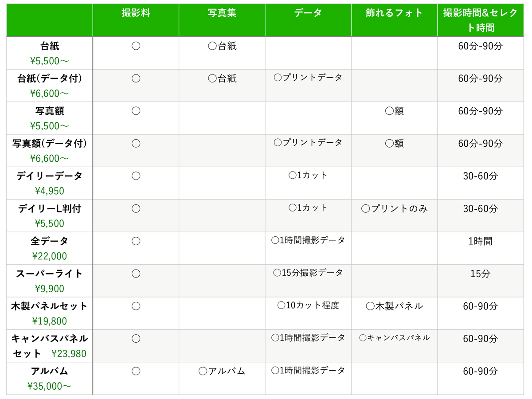This screenshot has width=532, height=399.
Task: Click the 撮影料 circle mark in 写真額 row
Action: [x=136, y=111]
